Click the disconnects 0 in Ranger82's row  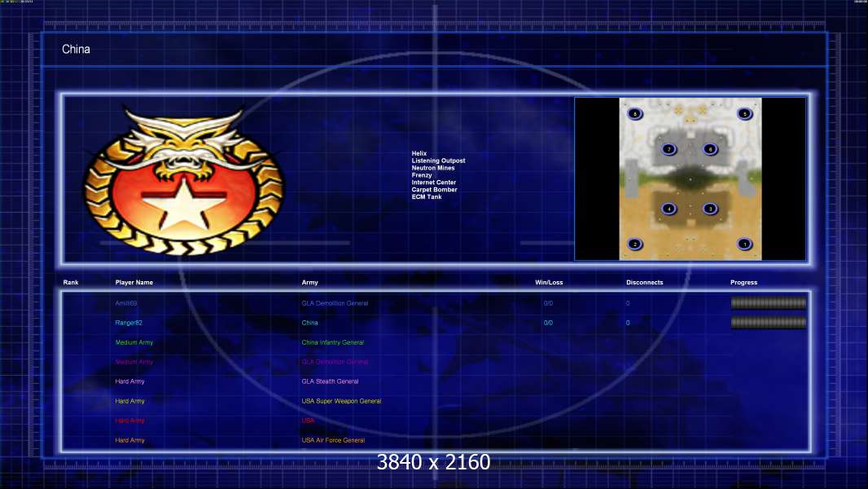628,323
